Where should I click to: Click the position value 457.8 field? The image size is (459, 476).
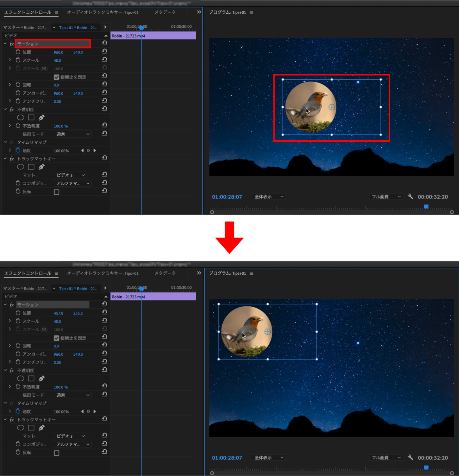59,313
